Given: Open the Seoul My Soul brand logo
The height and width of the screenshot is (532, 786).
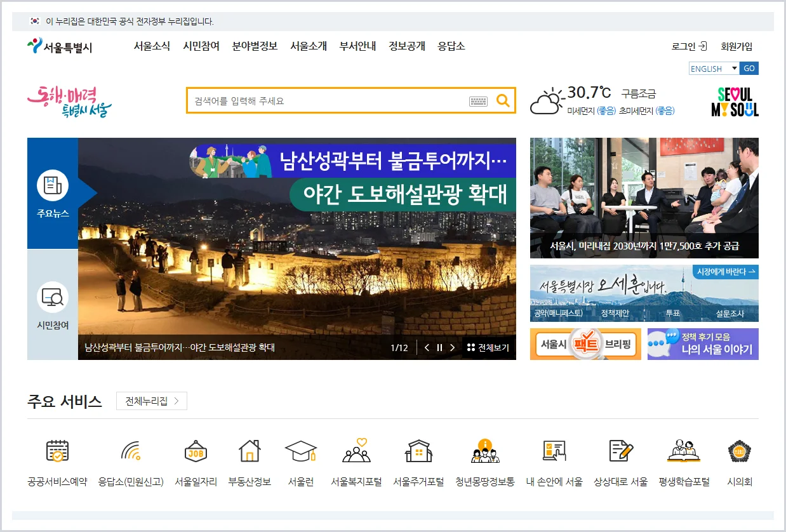Looking at the screenshot, I should pyautogui.click(x=735, y=102).
